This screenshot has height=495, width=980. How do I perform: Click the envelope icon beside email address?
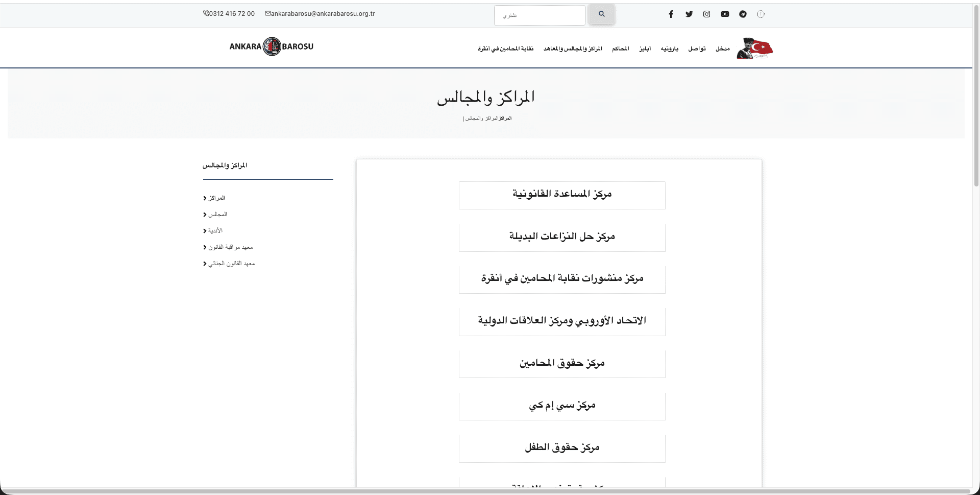[x=267, y=14]
